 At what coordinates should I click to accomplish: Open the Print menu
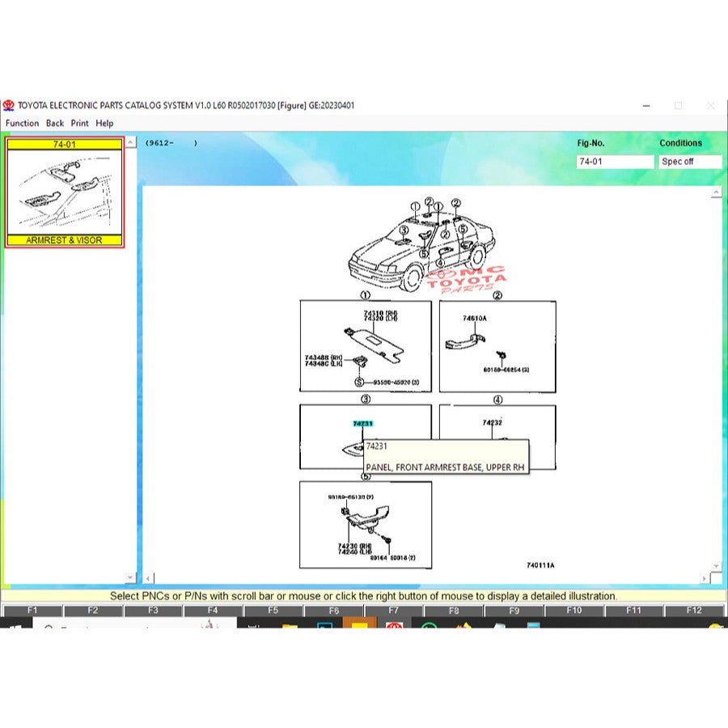click(x=79, y=123)
